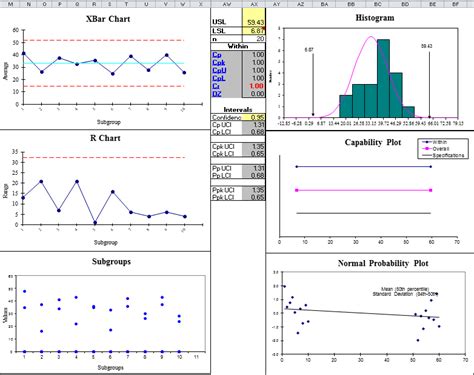Viewport: 474px width, 375px height.
Task: Select the Overall magenta line in Capability Plot
Action: click(363, 190)
